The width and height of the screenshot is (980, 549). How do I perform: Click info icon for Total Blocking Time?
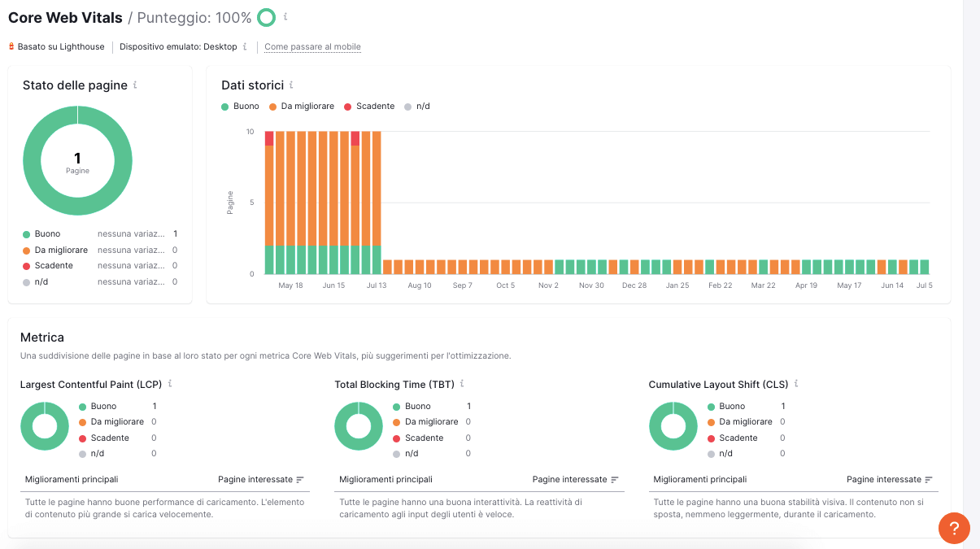(462, 384)
